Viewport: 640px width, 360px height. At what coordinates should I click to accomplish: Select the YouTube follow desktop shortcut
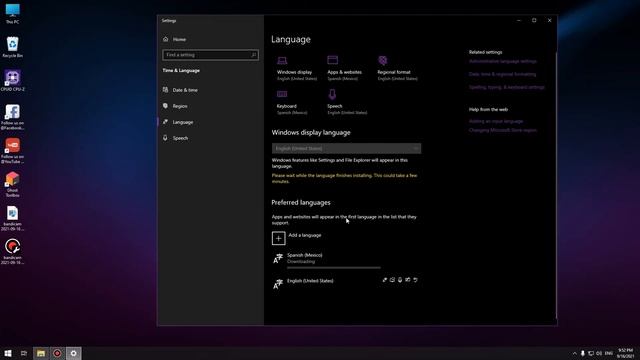[x=13, y=151]
